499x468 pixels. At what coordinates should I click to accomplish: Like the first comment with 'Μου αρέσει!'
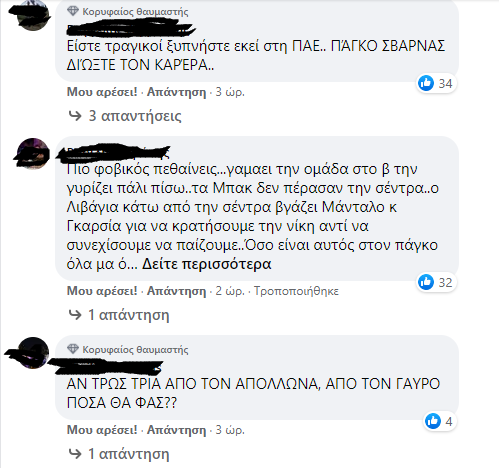(102, 92)
